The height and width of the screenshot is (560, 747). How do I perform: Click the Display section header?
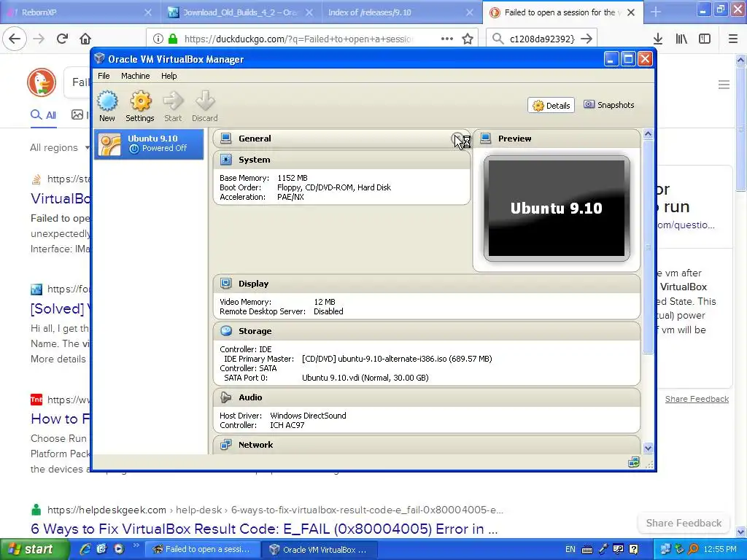(x=426, y=284)
